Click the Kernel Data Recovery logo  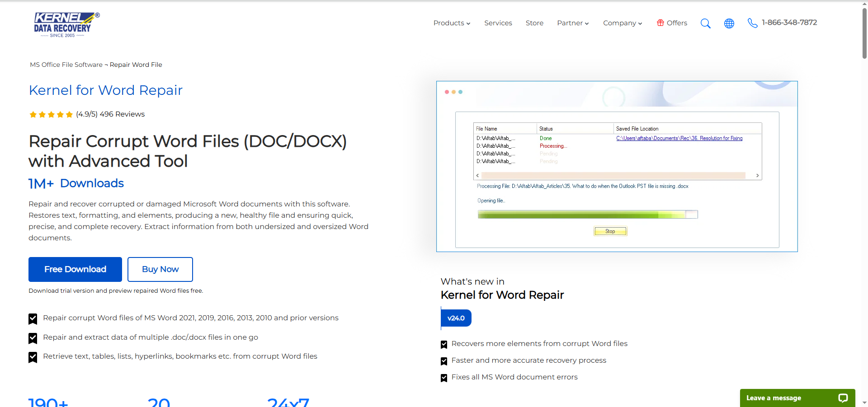point(66,25)
